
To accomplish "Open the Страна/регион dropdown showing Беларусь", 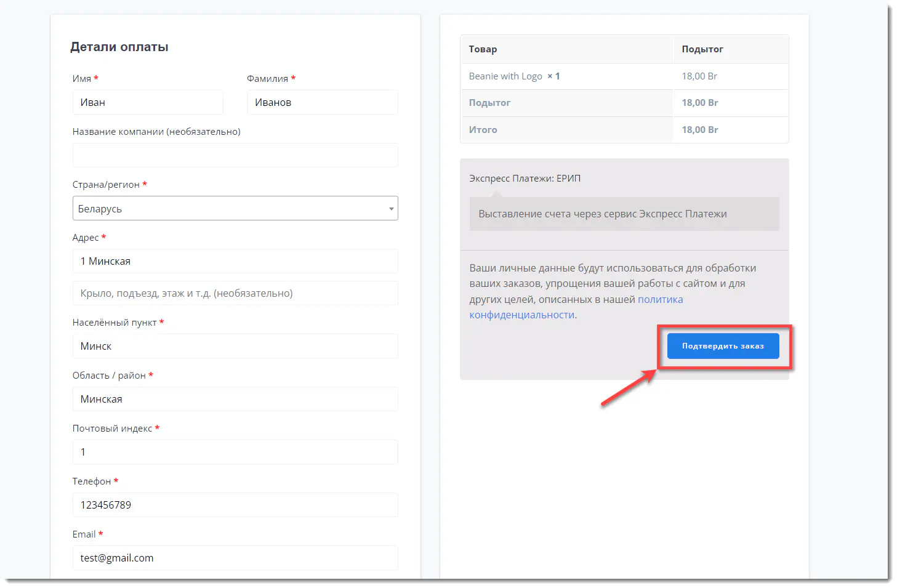I will (235, 209).
